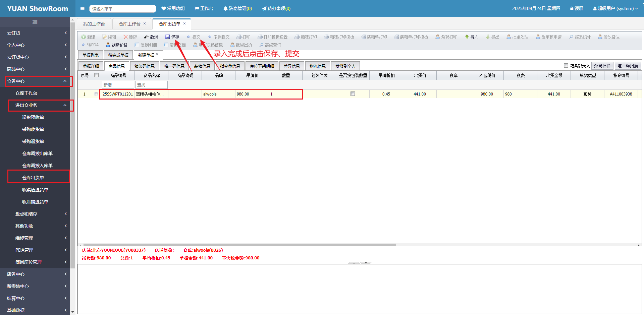644x315 pixels.
Task: Open 常用功能 in top bar
Action: tap(173, 8)
